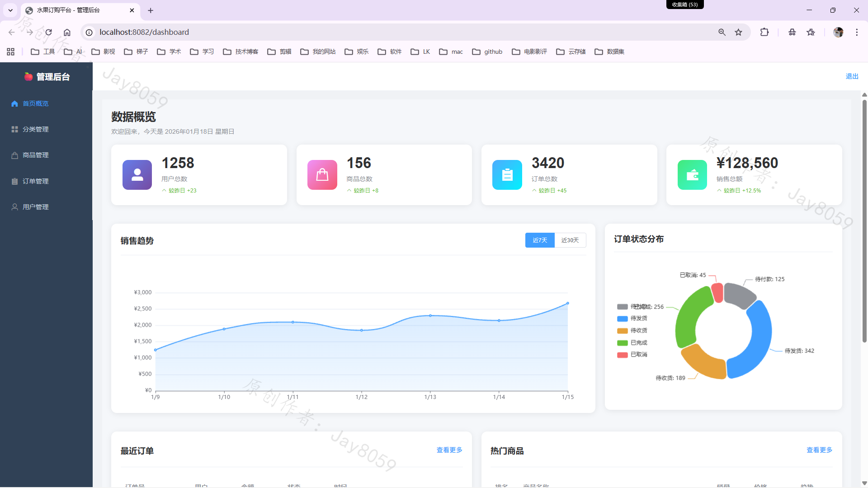Screen dimensions: 868x488
Task: Open the 电影影评 bookmark folder
Action: [x=529, y=52]
